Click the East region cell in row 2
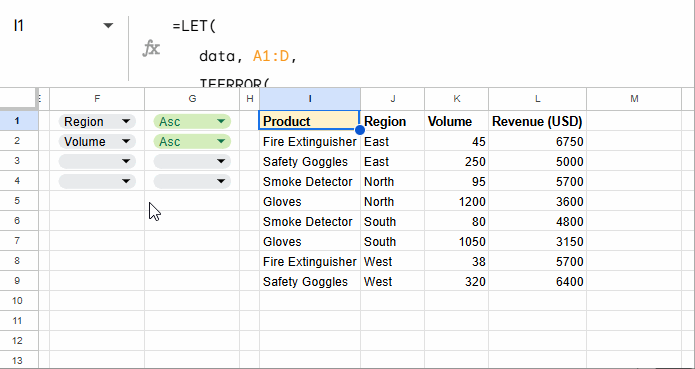 point(392,141)
